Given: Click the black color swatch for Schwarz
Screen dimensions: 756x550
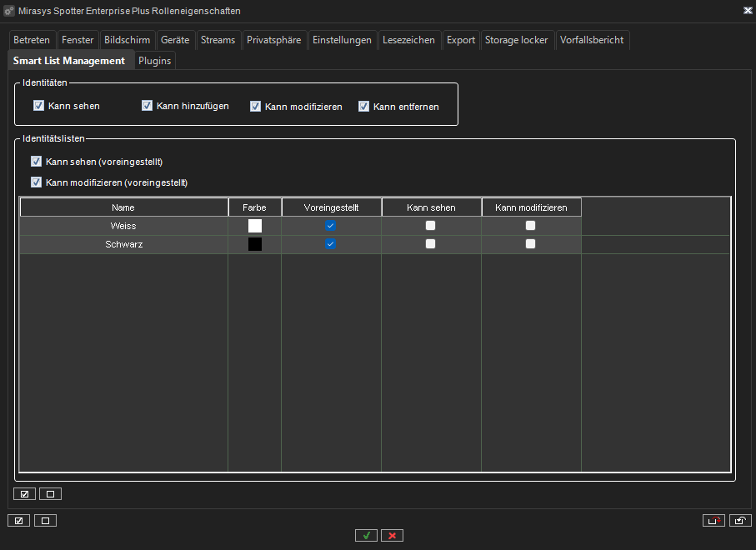Looking at the screenshot, I should pyautogui.click(x=255, y=244).
